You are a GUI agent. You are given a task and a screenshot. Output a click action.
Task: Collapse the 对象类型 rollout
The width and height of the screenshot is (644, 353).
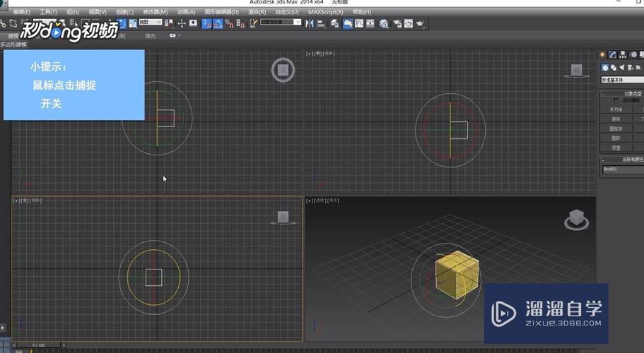(x=603, y=94)
